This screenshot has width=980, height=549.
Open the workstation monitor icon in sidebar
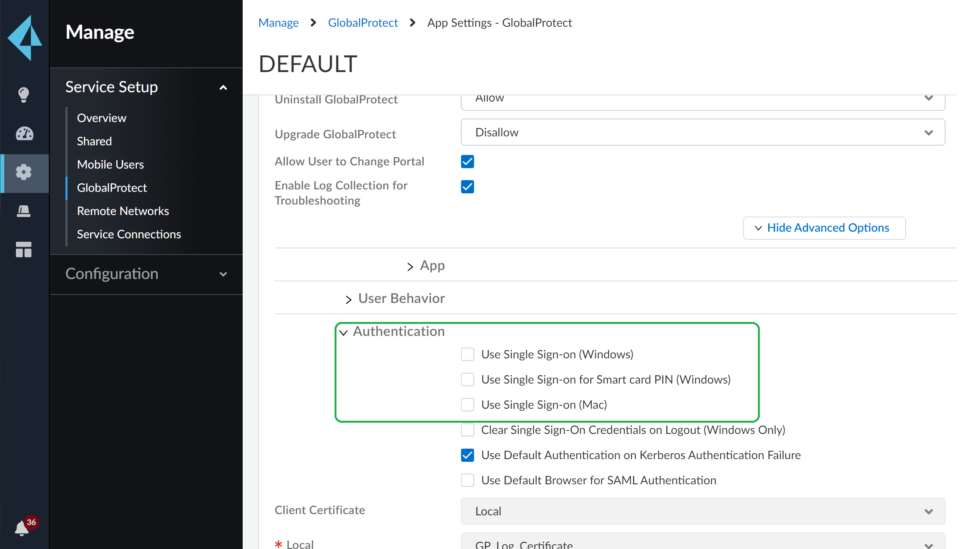[x=24, y=211]
